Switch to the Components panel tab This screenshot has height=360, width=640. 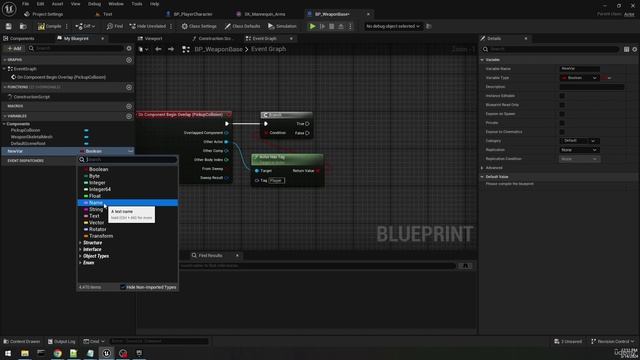pos(22,38)
